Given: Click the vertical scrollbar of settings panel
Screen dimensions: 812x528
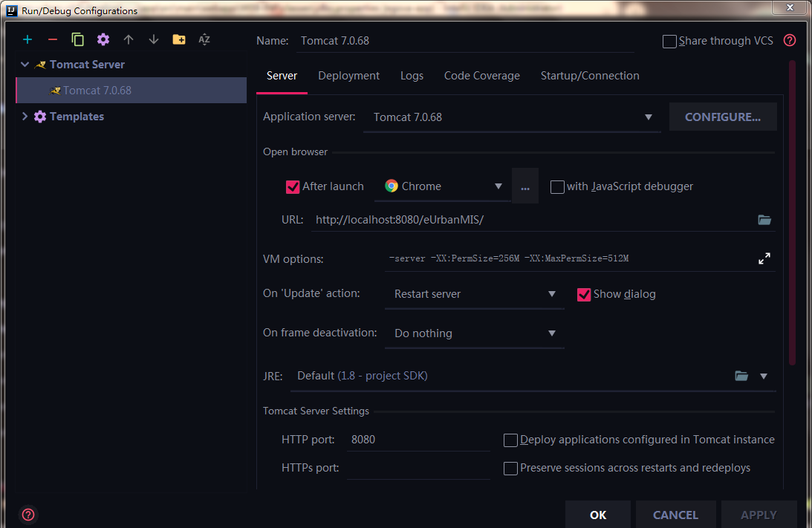Looking at the screenshot, I should coord(792,213).
